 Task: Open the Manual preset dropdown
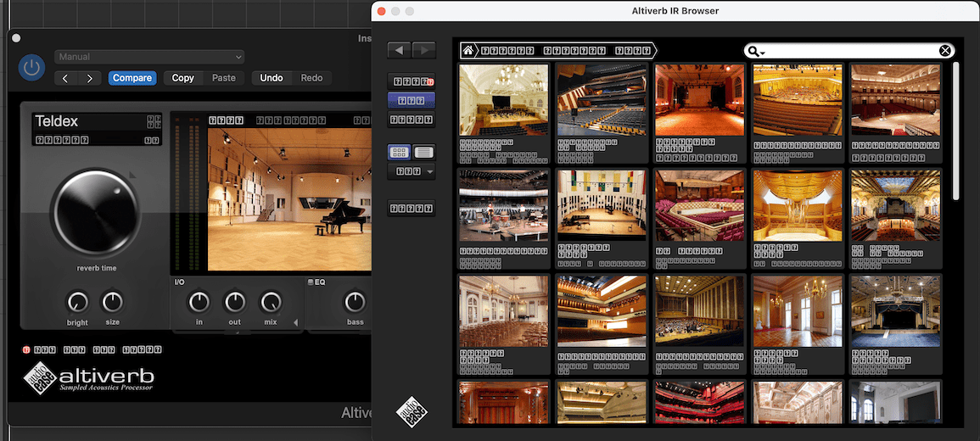pyautogui.click(x=149, y=57)
